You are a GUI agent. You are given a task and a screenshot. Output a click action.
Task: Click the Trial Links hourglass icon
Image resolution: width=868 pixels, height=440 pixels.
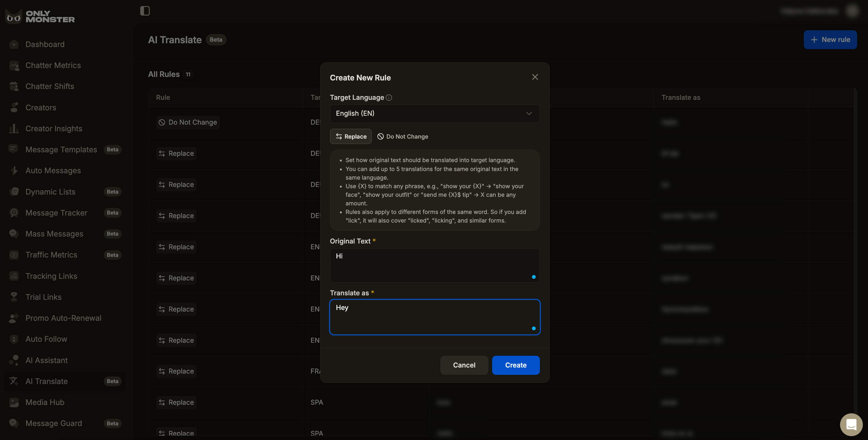[x=14, y=297]
